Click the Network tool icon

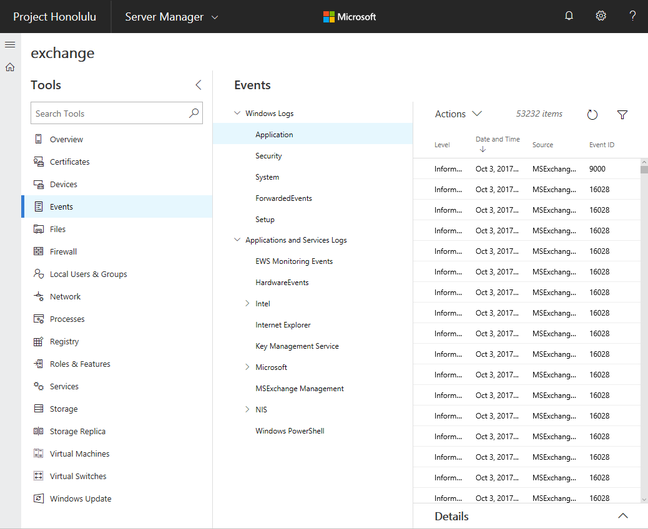pyautogui.click(x=38, y=296)
